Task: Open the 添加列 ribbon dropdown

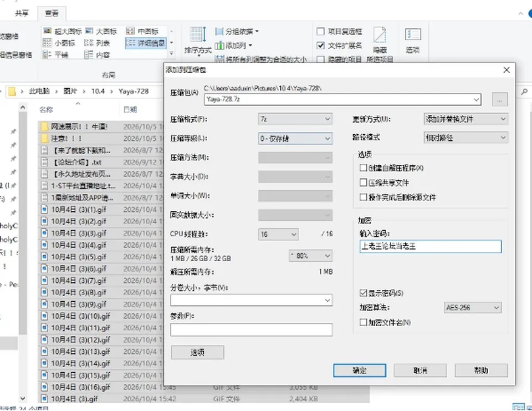Action: click(x=234, y=45)
